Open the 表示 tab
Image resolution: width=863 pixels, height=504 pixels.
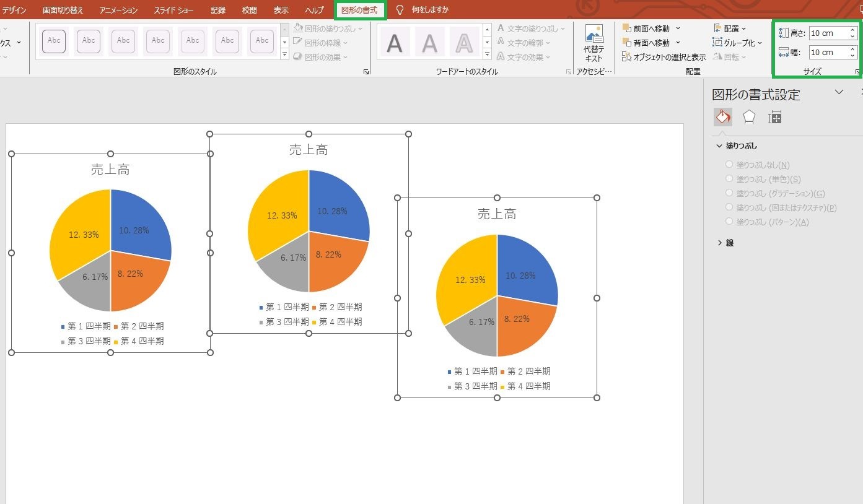tap(281, 10)
